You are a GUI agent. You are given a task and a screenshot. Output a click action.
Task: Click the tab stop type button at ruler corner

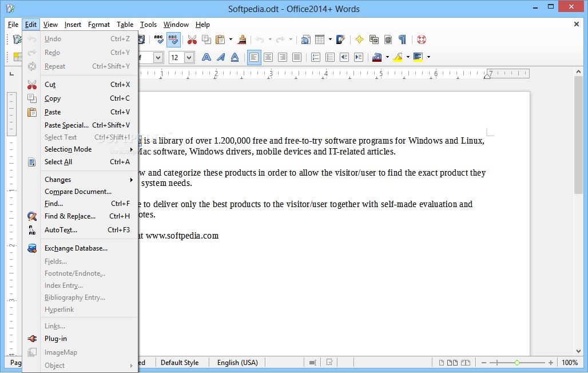(x=11, y=74)
